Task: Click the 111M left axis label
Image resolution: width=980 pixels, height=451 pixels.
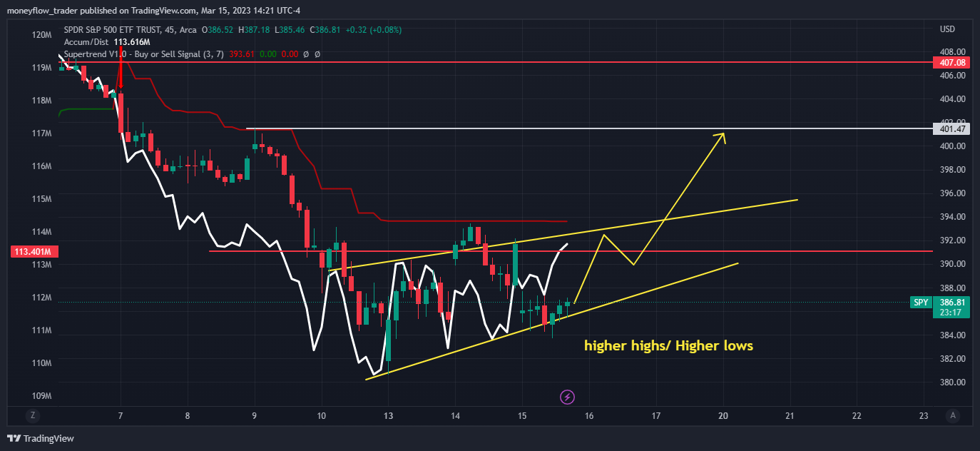Action: [42, 330]
